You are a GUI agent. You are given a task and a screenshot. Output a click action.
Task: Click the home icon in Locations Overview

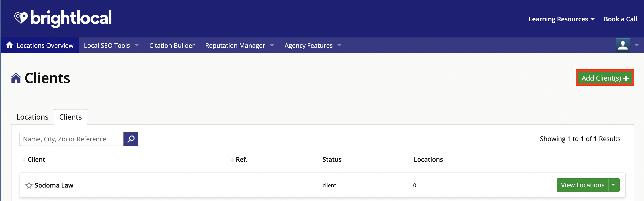click(x=9, y=45)
